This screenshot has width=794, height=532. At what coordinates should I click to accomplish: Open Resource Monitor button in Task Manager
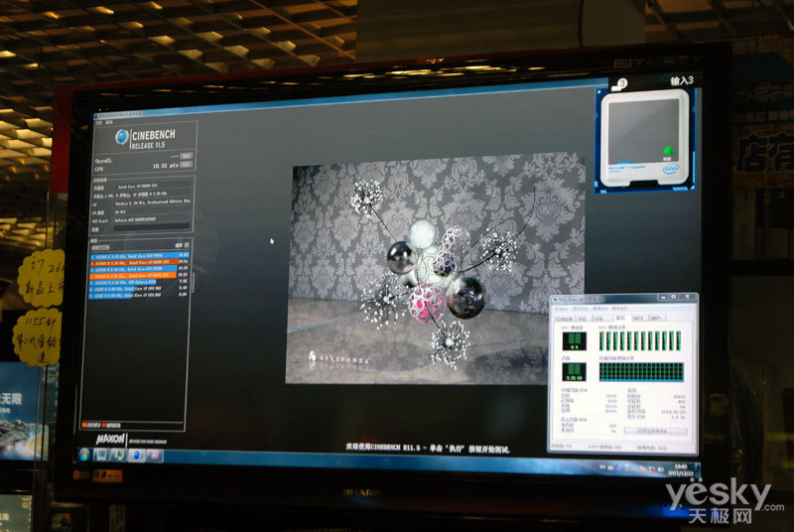[656, 431]
